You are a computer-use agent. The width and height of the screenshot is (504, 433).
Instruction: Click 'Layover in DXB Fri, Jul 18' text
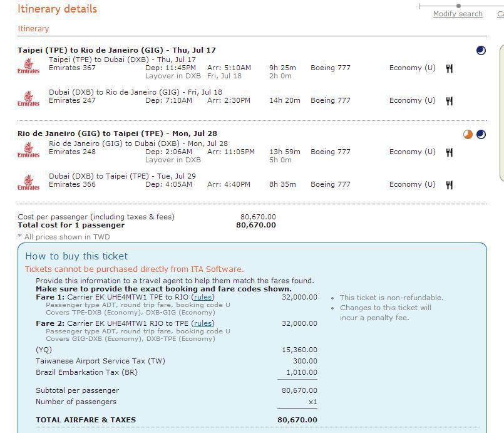click(193, 76)
